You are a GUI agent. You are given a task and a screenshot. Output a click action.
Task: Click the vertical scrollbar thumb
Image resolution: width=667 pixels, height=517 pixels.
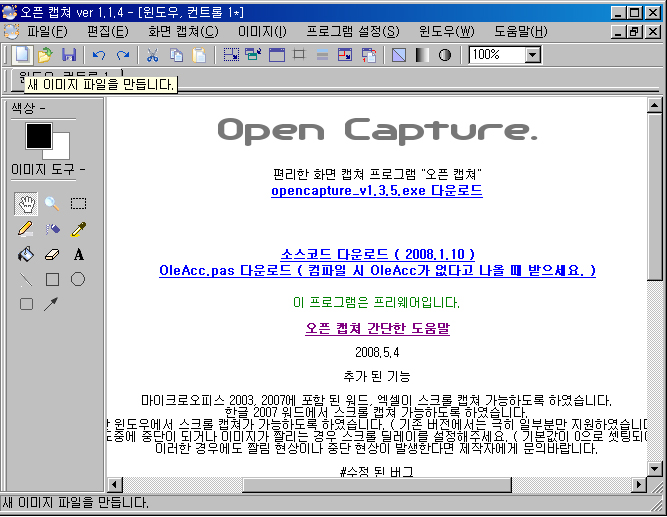click(x=654, y=196)
